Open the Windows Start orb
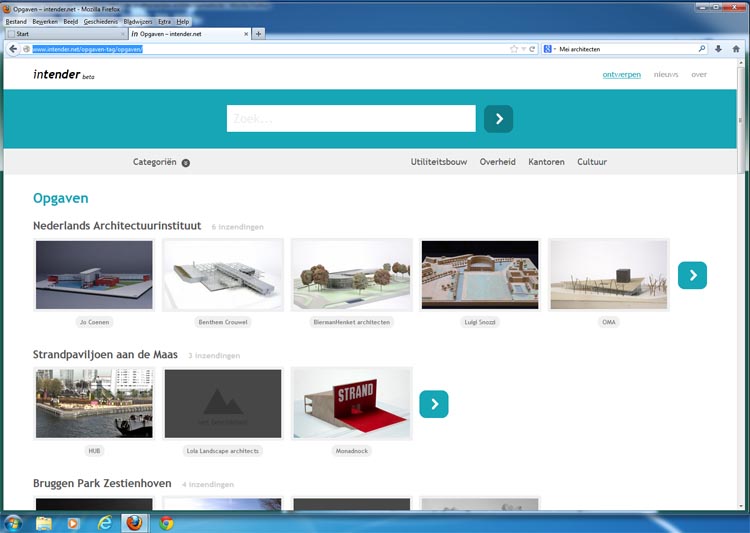 pyautogui.click(x=13, y=523)
